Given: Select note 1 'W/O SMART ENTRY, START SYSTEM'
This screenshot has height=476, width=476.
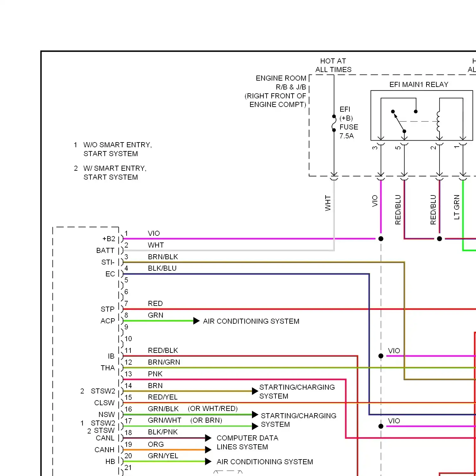Looking at the screenshot, I should click(x=117, y=149).
